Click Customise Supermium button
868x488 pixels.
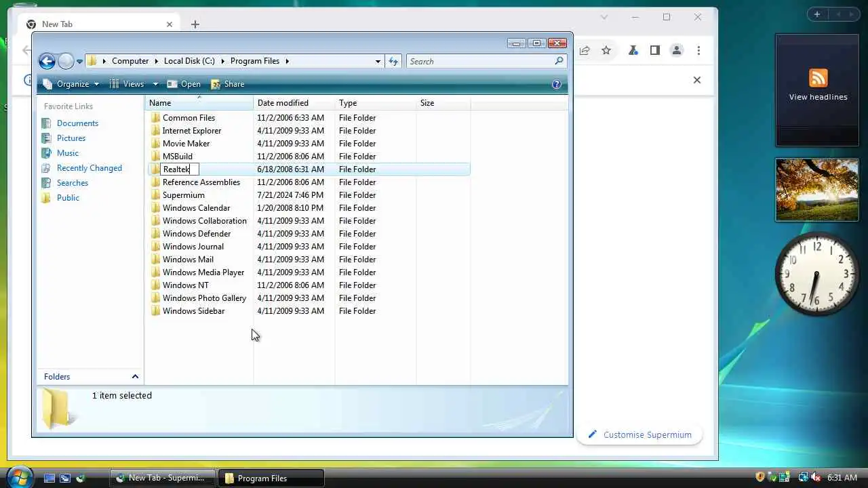(x=639, y=435)
